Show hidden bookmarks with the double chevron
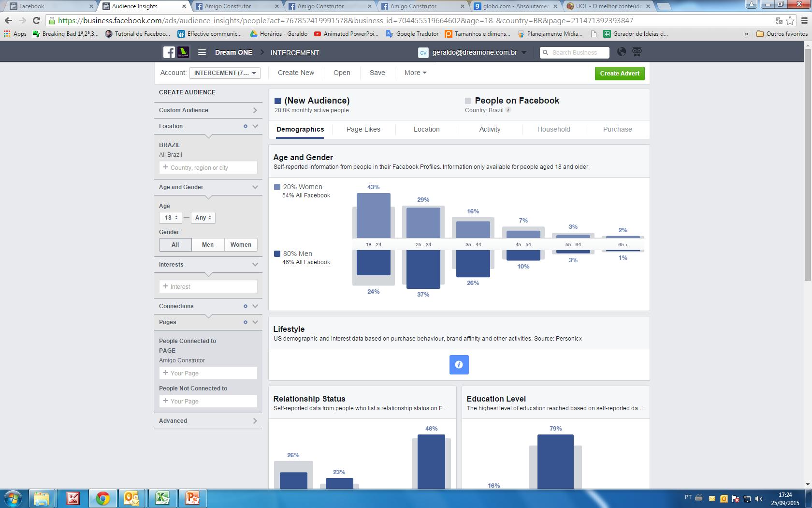The image size is (812, 508). [746, 34]
